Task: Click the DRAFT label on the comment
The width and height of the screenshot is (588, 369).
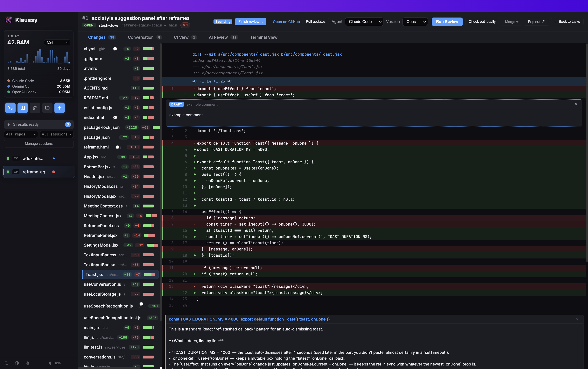Action: tap(177, 104)
